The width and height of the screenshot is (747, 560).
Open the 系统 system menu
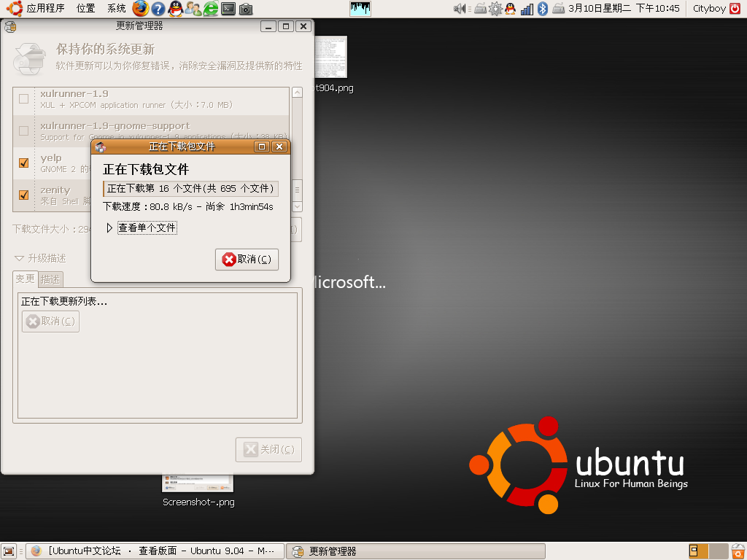[116, 8]
